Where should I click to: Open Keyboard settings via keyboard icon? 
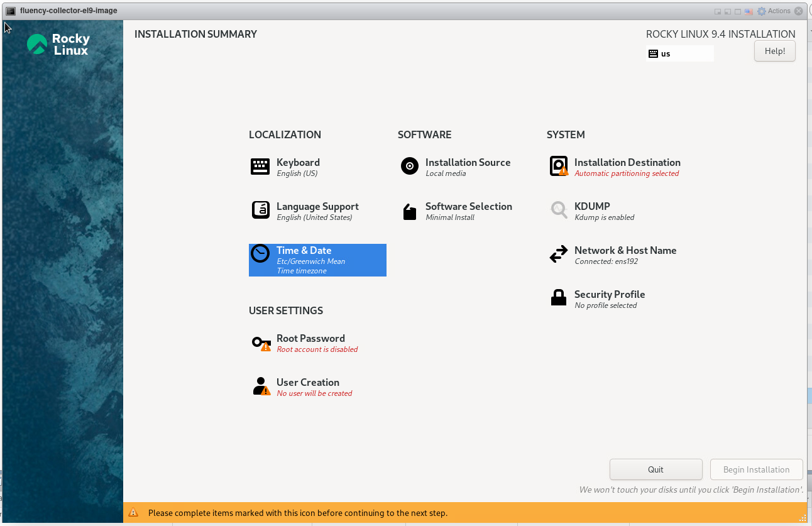260,167
